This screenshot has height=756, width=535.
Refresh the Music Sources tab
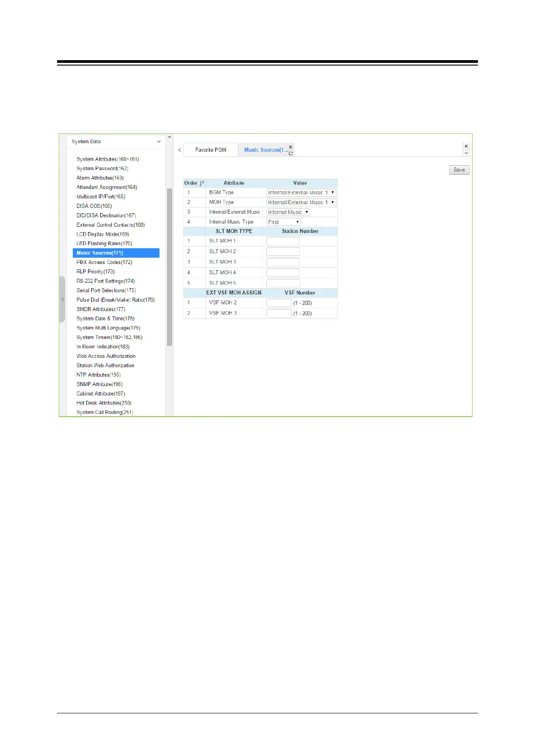[x=291, y=154]
